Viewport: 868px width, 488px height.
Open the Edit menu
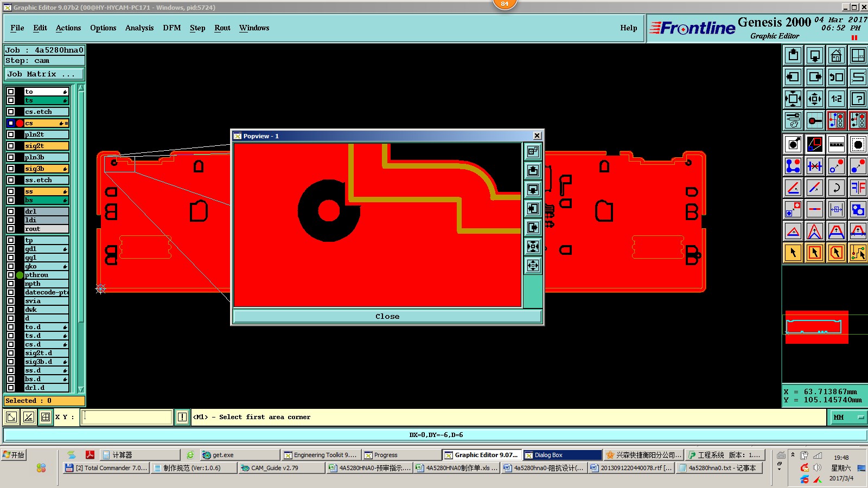point(40,28)
